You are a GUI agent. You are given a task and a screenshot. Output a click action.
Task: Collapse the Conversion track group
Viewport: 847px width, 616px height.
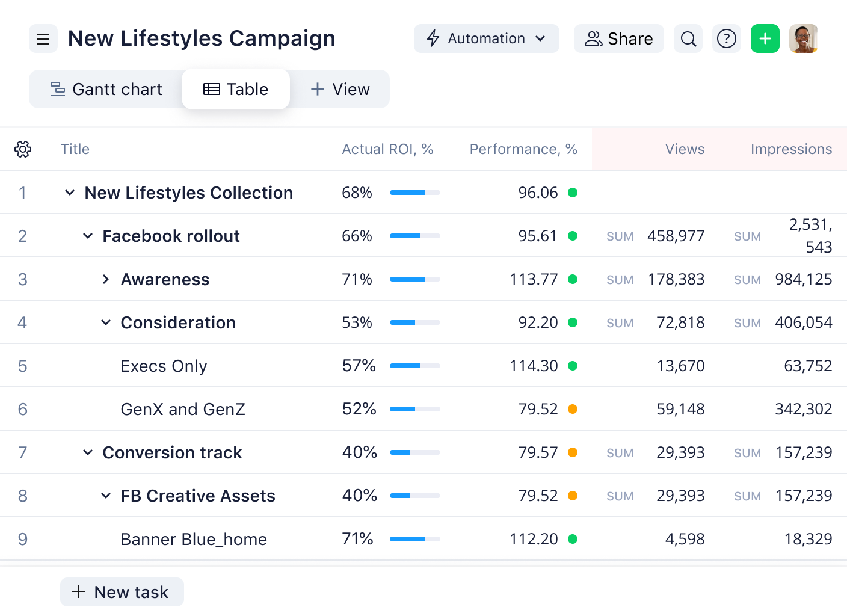pyautogui.click(x=88, y=452)
